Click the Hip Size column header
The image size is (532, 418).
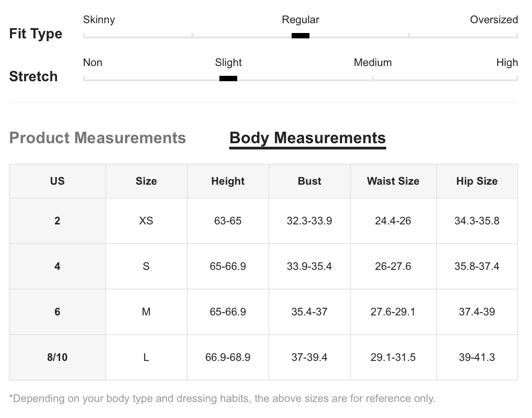pyautogui.click(x=477, y=181)
